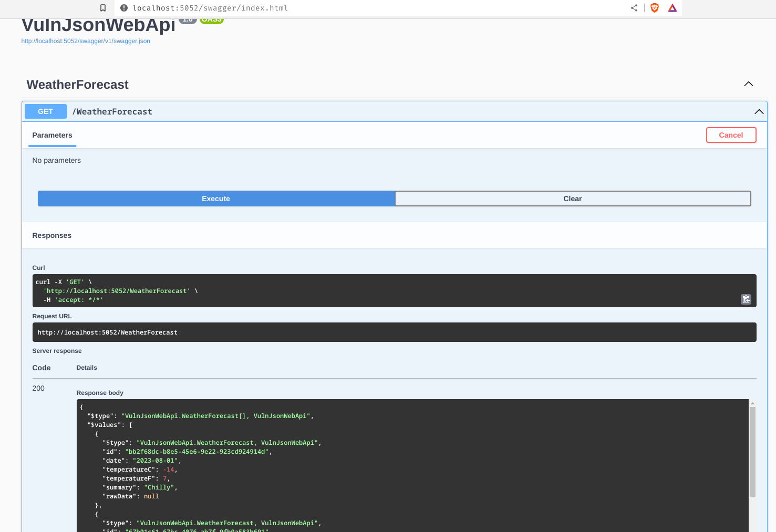Click the Request URL label
The height and width of the screenshot is (532, 776).
(52, 316)
